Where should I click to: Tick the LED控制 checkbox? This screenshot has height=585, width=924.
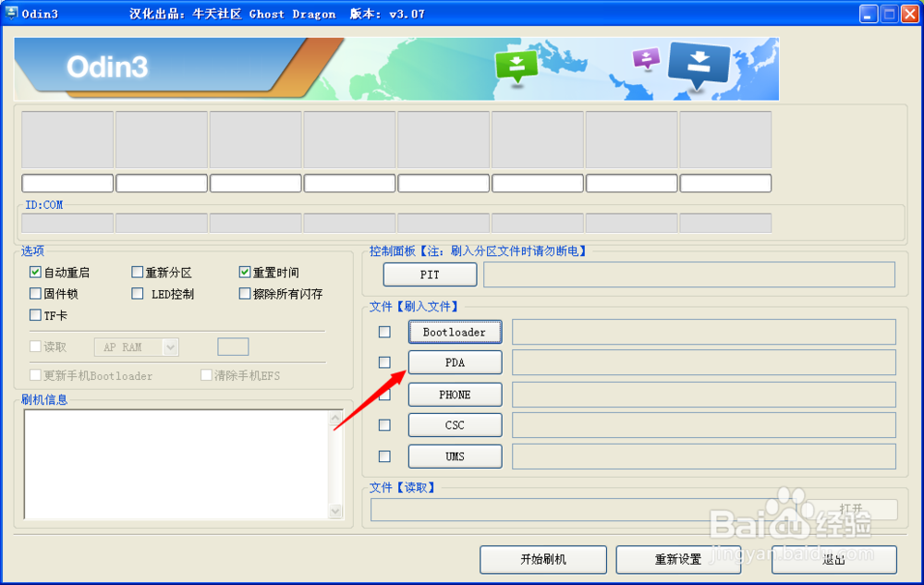(138, 293)
